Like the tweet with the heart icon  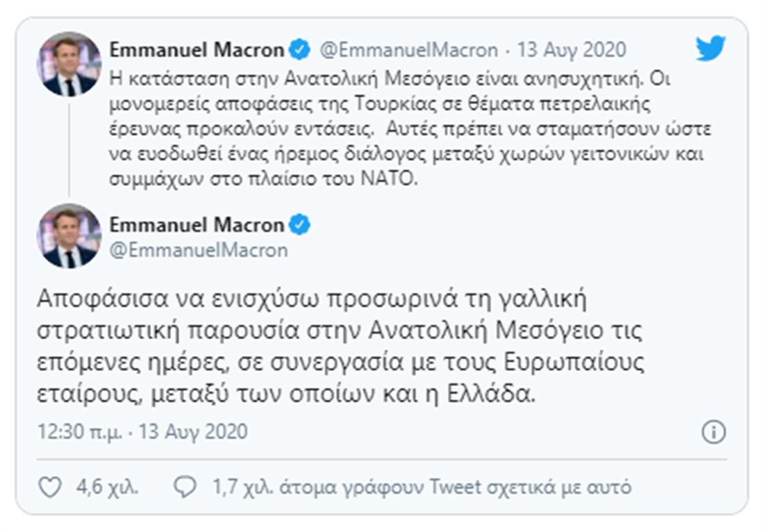50,487
